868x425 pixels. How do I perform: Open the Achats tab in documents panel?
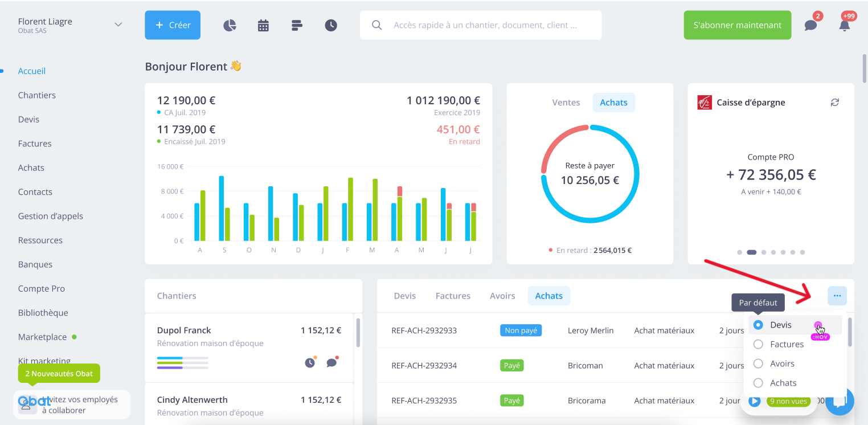click(549, 296)
